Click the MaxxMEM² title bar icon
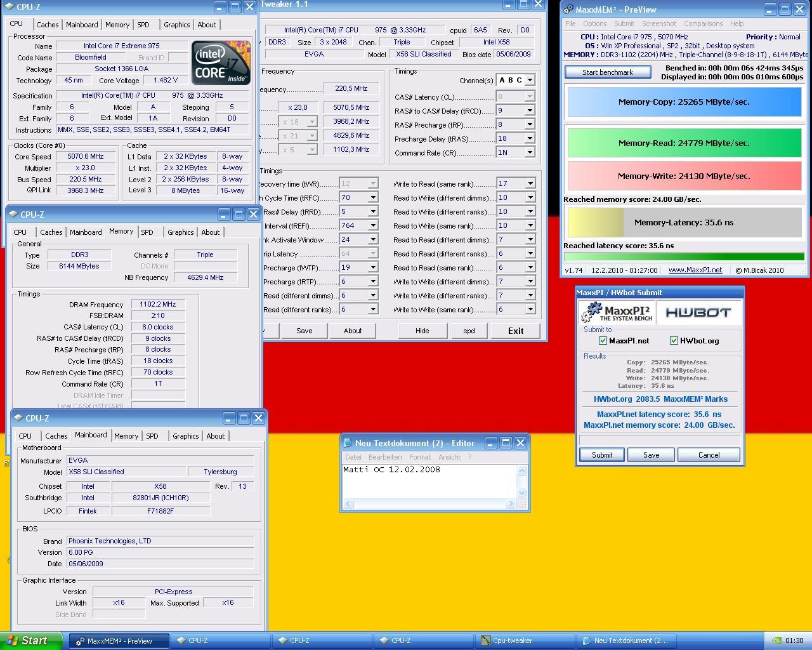Image resolution: width=812 pixels, height=650 pixels. pyautogui.click(x=568, y=9)
